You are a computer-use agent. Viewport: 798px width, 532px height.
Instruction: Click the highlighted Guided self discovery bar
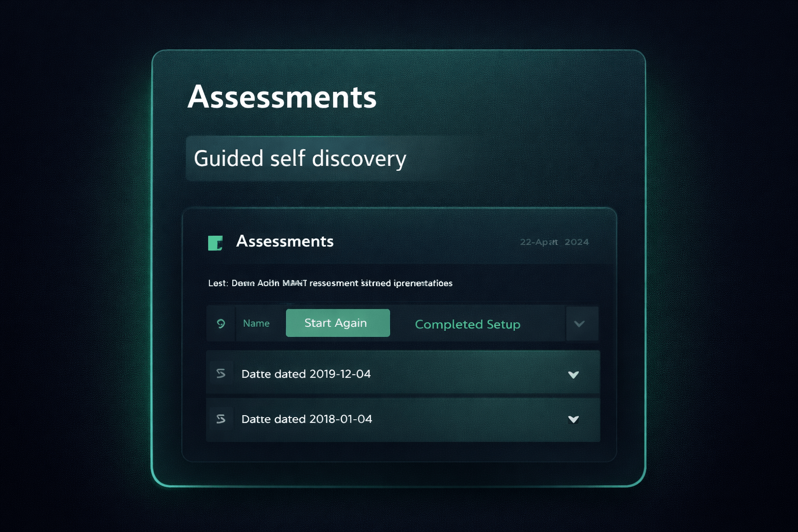[x=332, y=158]
